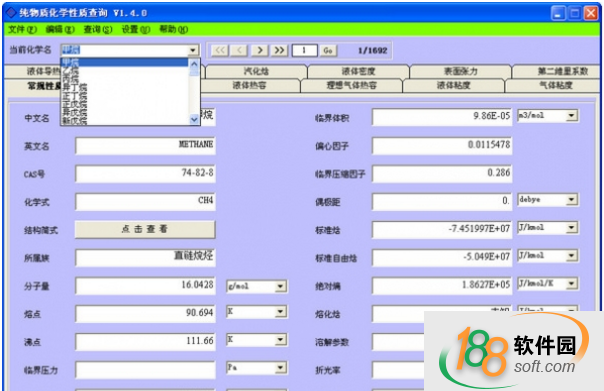604x391 pixels.
Task: Click the 沸点 field showing 111.66
Action: pyautogui.click(x=146, y=342)
